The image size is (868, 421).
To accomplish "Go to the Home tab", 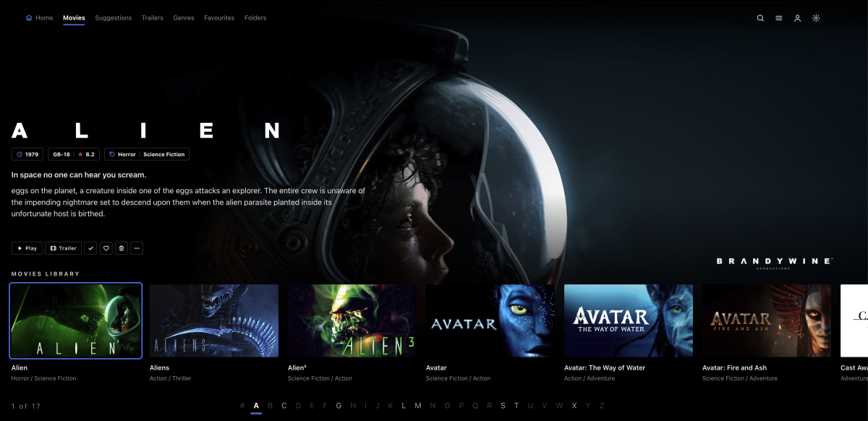I will 40,18.
